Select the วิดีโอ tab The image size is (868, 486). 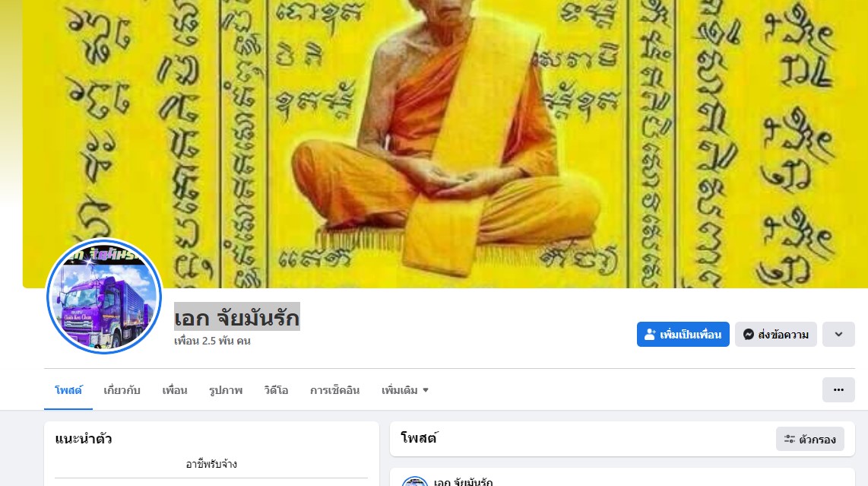276,390
